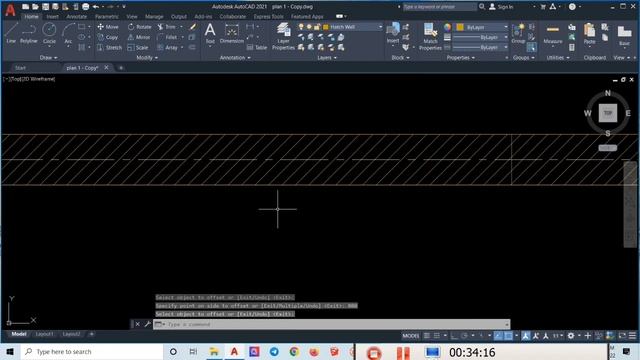
Task: Toggle snap mode in status bar
Action: tap(437, 336)
